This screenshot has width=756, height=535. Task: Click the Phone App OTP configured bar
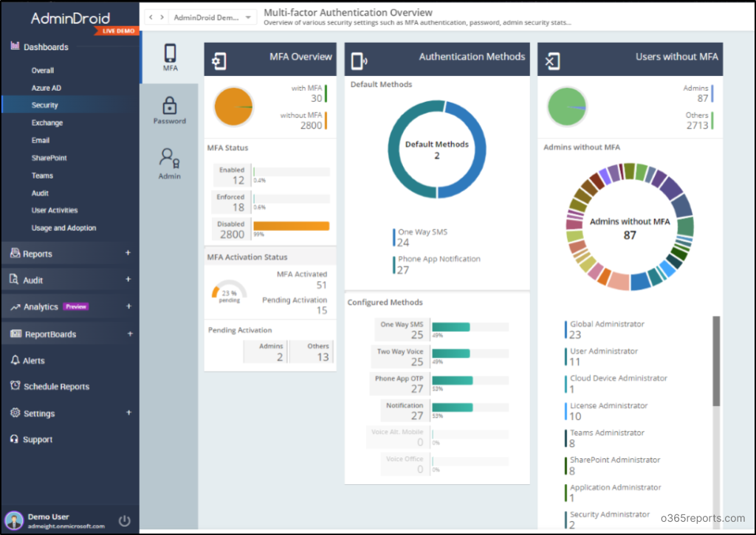click(453, 381)
